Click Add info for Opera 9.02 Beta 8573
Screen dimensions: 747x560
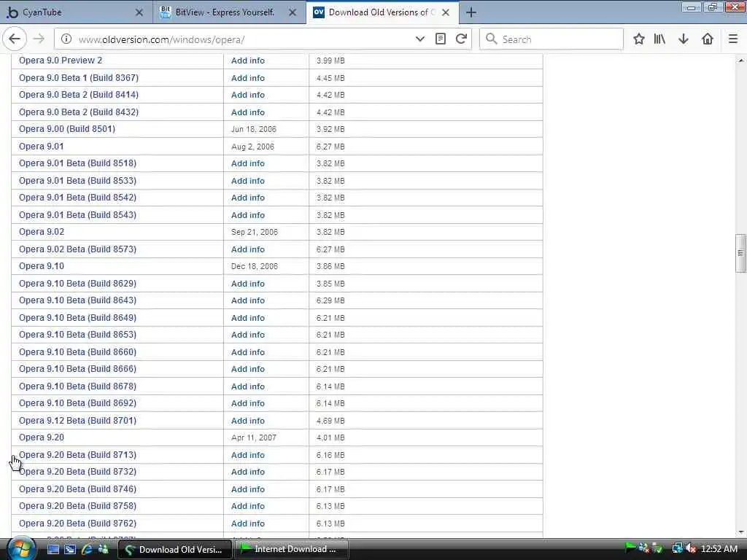tap(248, 249)
